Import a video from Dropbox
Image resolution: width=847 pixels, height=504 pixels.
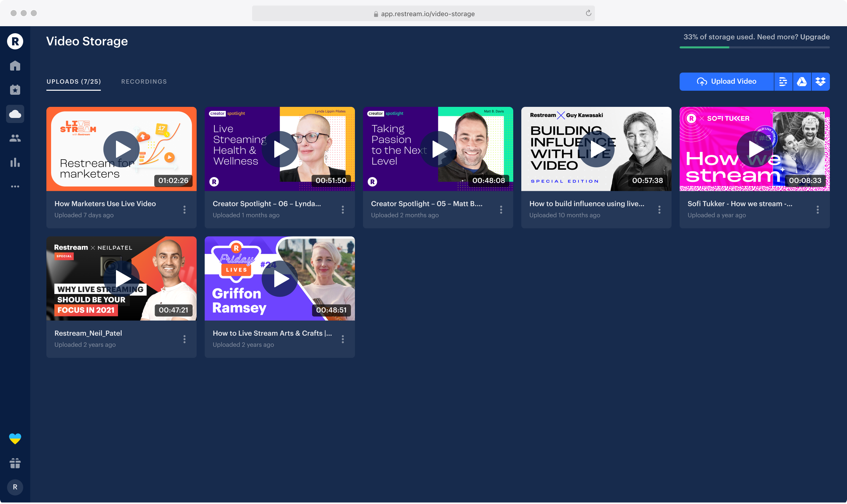821,82
